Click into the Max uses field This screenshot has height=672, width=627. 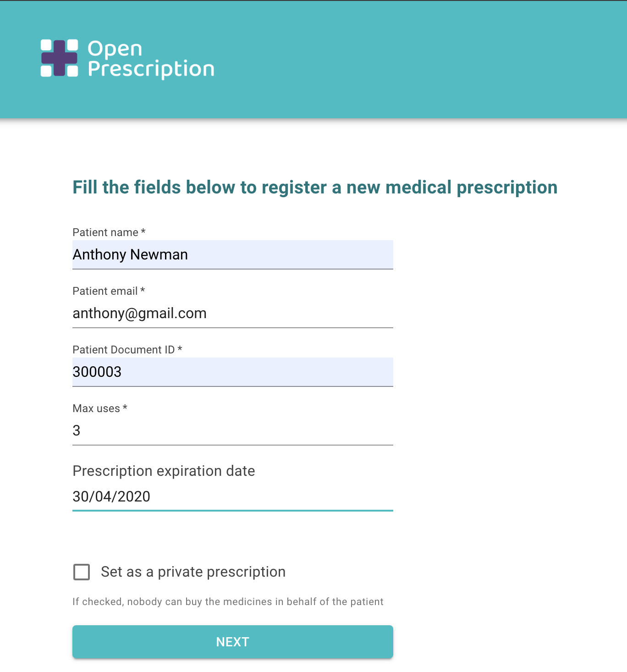(233, 430)
